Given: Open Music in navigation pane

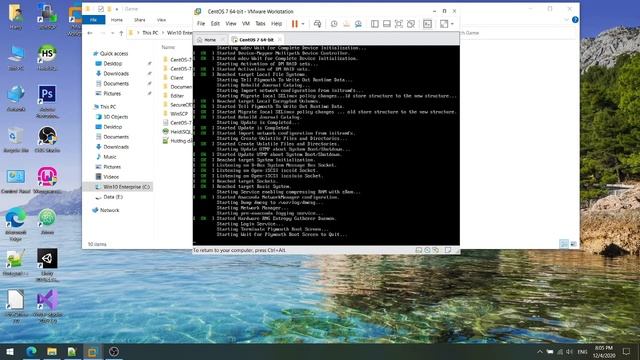Looking at the screenshot, I should 109,157.
